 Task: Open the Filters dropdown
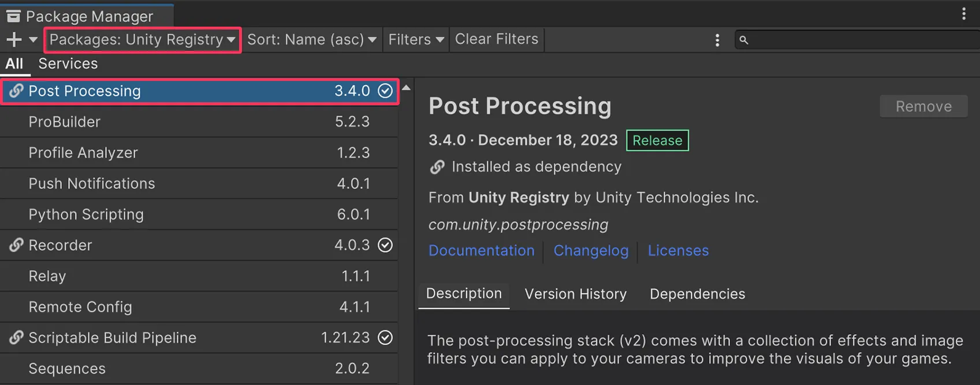pos(416,40)
